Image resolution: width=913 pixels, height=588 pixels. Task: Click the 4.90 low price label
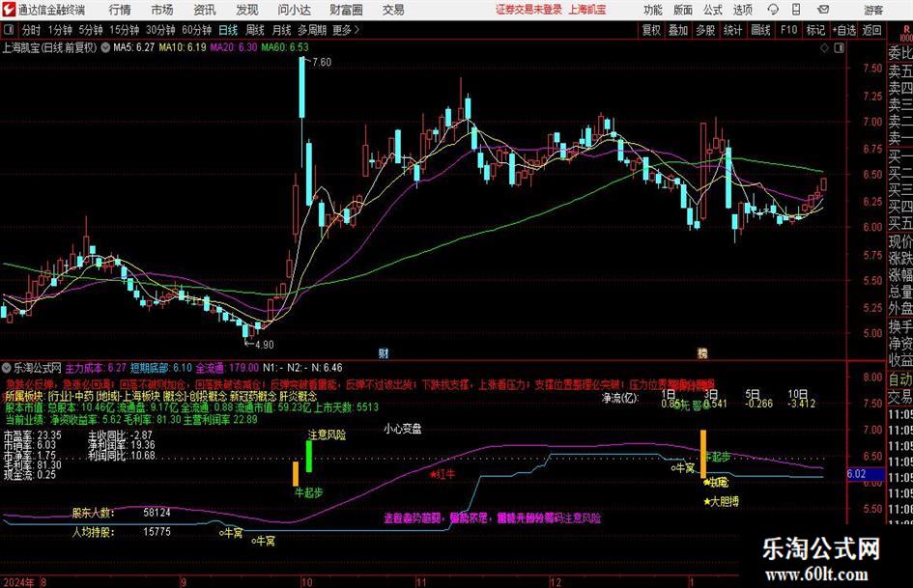pyautogui.click(x=264, y=344)
